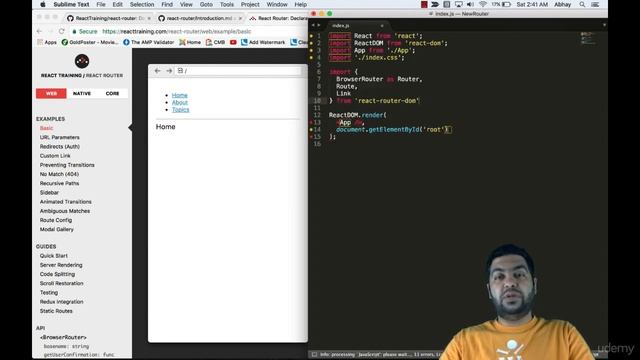
Task: Click the Topics link in example preview
Action: (x=180, y=110)
